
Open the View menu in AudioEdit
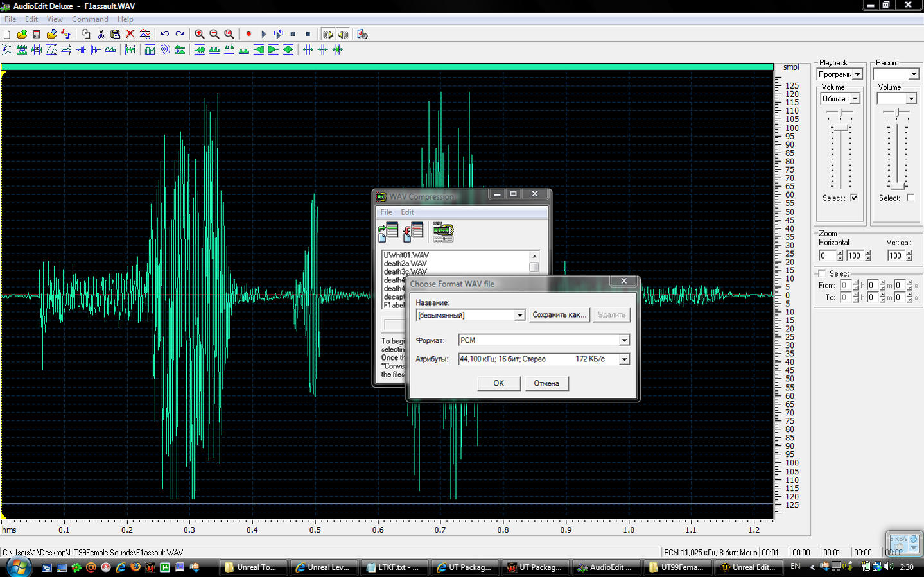click(x=55, y=19)
